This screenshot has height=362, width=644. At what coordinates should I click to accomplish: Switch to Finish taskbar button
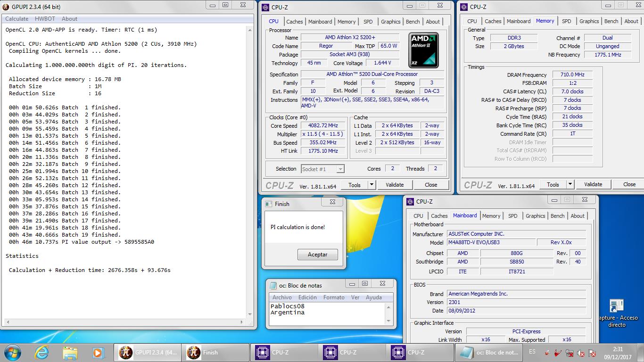pyautogui.click(x=215, y=352)
